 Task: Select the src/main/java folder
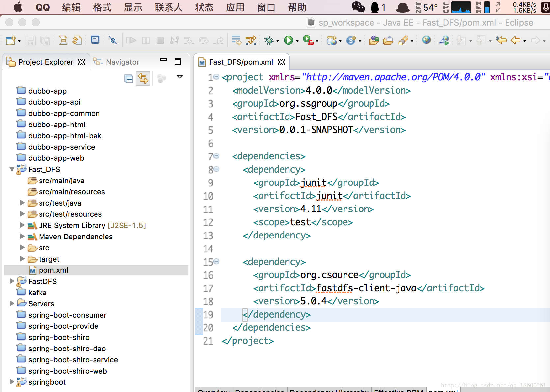pyautogui.click(x=62, y=181)
